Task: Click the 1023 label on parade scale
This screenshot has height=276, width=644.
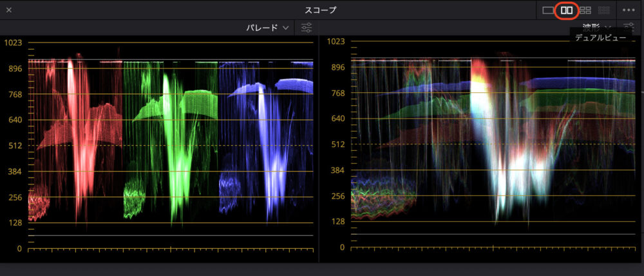Action: (x=13, y=43)
